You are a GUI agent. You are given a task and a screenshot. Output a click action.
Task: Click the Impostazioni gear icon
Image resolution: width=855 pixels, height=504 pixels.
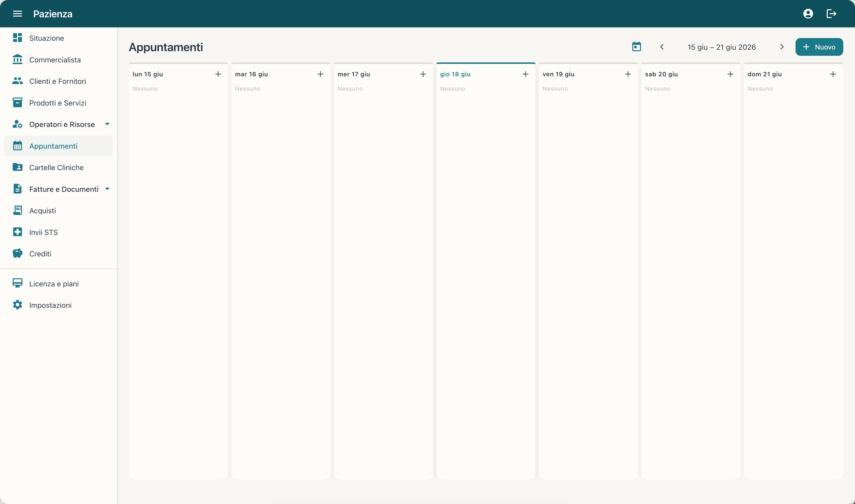click(17, 305)
